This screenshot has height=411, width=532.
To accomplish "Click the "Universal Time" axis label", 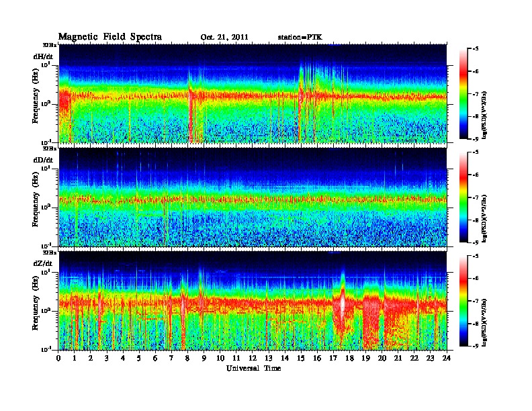I will [x=253, y=368].
